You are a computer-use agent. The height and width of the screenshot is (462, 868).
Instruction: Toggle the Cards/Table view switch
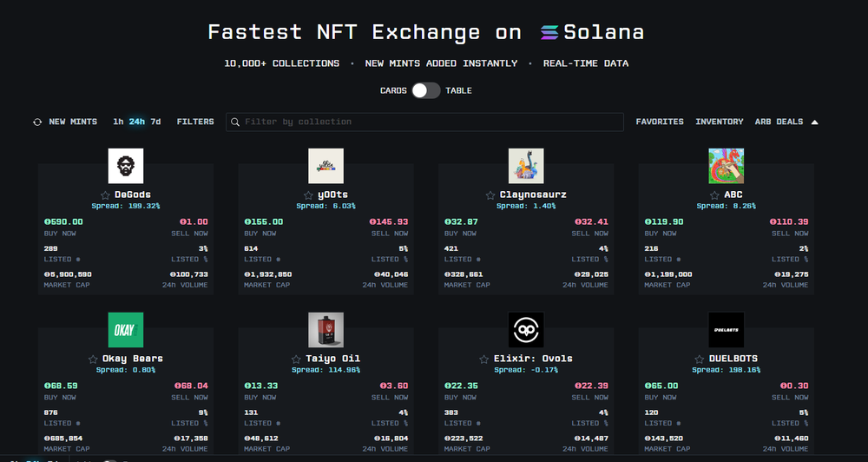[425, 90]
